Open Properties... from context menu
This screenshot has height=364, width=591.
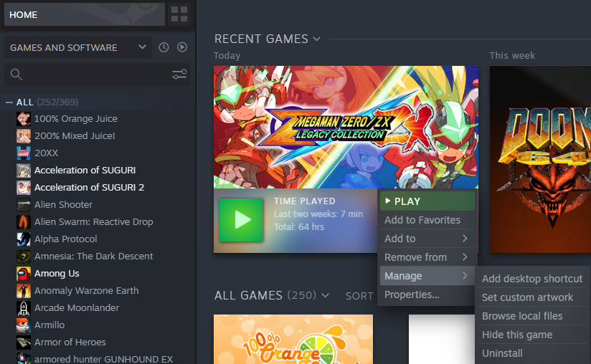(427, 294)
